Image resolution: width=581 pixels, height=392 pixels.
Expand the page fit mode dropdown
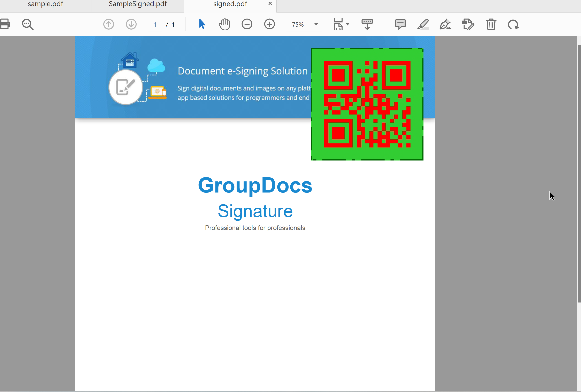pyautogui.click(x=347, y=24)
